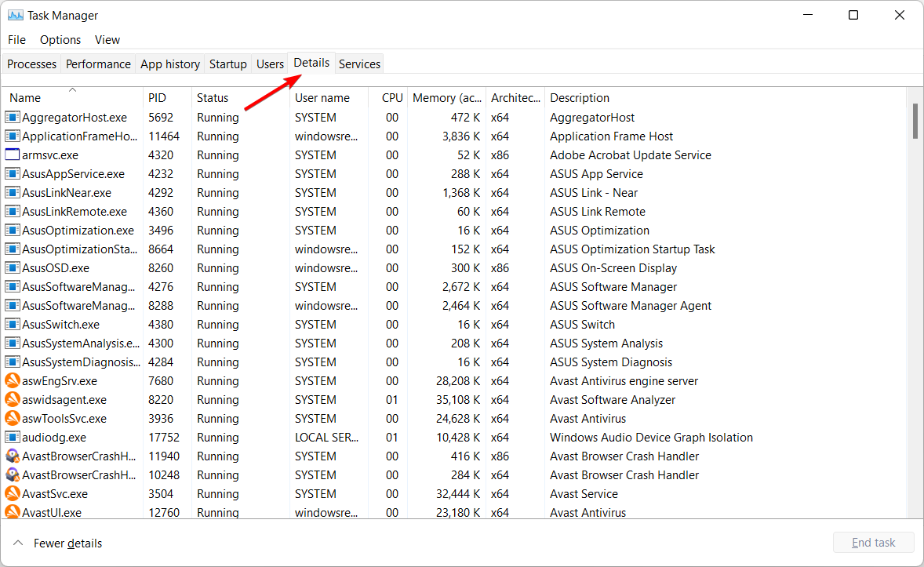This screenshot has height=567, width=924.
Task: Select the Details tab
Action: point(311,63)
